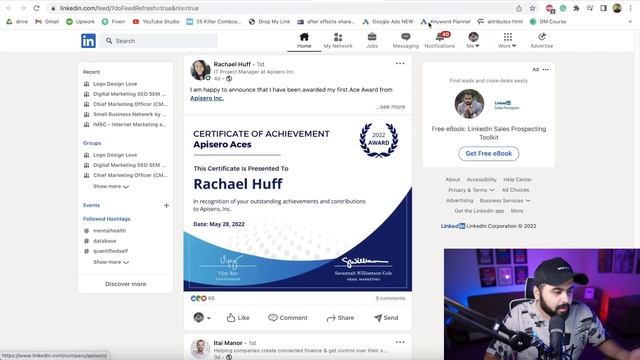Go to the Home tab

(304, 41)
